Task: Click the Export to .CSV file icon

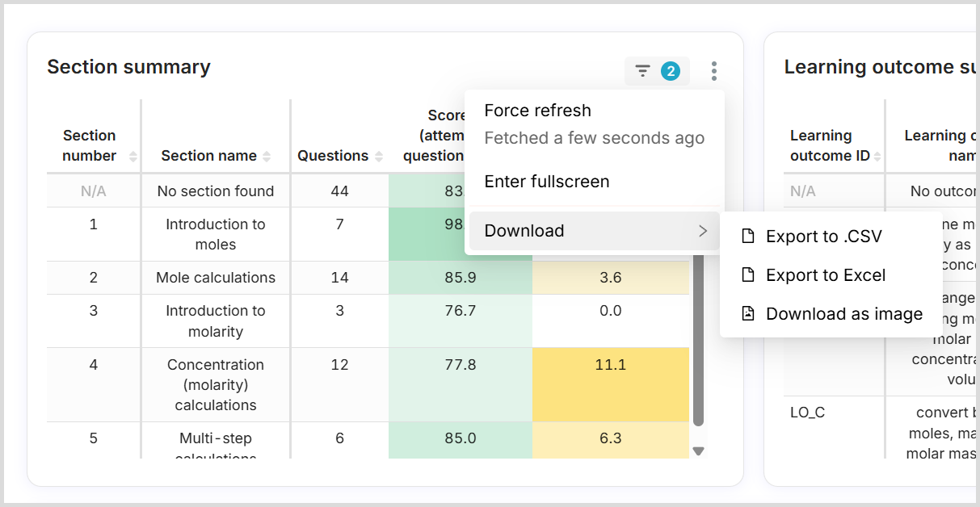Action: click(x=748, y=237)
